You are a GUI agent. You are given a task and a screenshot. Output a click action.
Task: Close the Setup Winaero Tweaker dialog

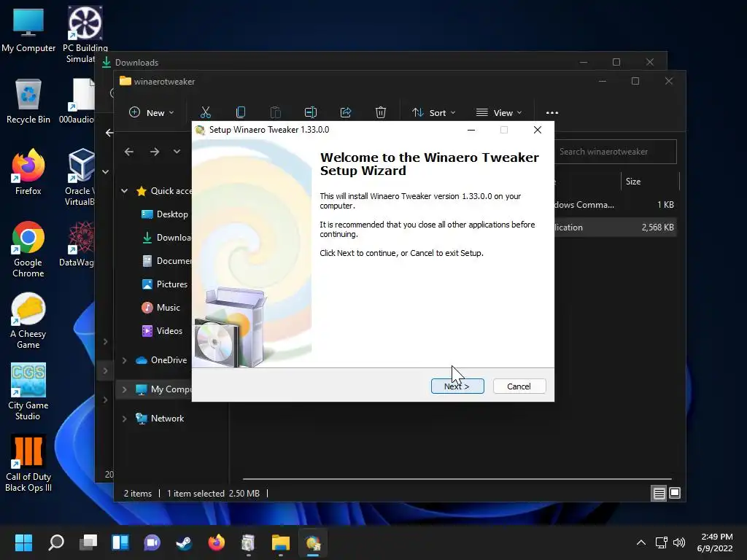(538, 130)
